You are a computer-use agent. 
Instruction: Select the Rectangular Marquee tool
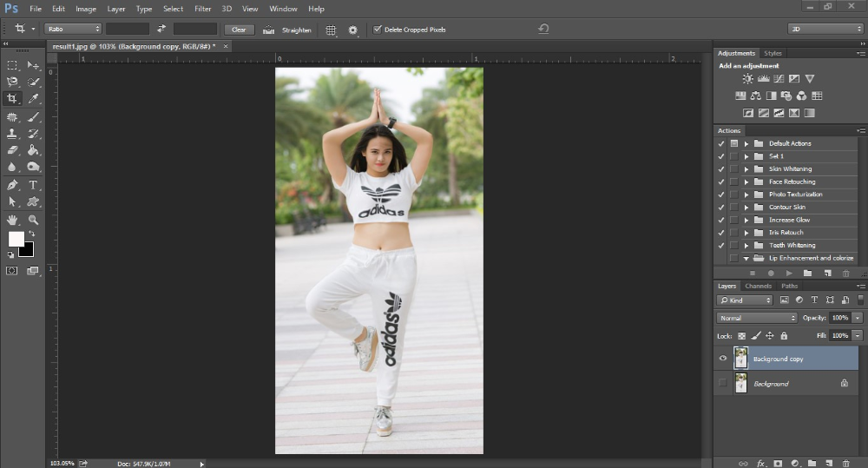coord(11,65)
